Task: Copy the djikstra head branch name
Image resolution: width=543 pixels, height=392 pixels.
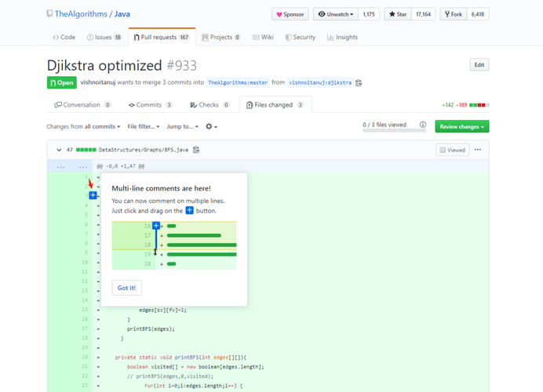Action: click(359, 82)
